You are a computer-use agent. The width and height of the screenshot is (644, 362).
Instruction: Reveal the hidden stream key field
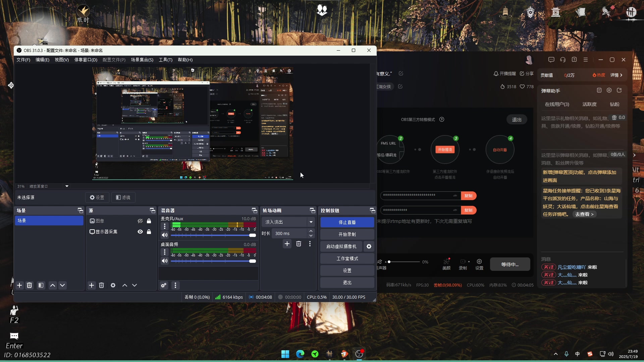tap(455, 210)
